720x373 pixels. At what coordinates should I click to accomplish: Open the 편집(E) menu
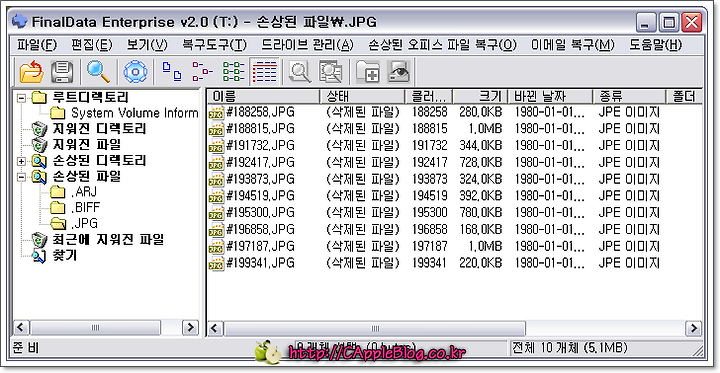click(92, 45)
